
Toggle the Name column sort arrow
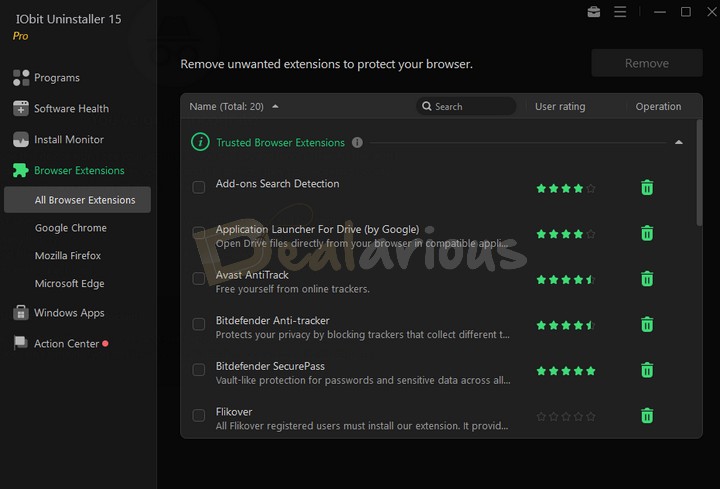[x=275, y=106]
